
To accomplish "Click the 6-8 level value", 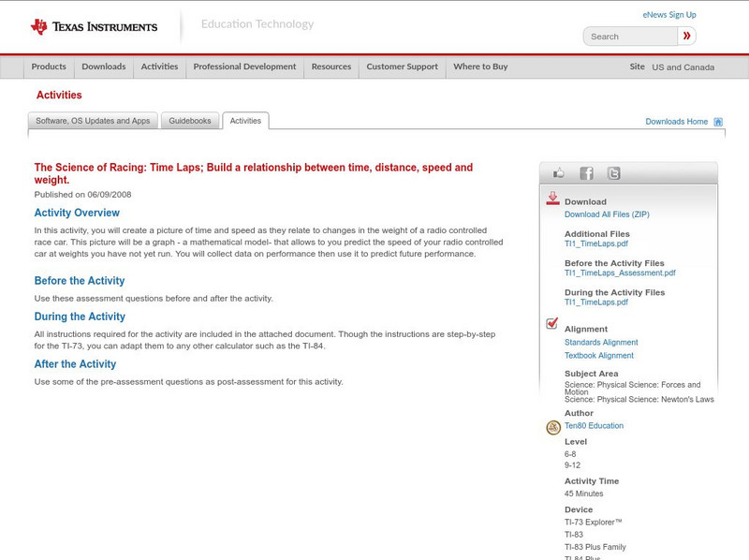I will tap(570, 454).
